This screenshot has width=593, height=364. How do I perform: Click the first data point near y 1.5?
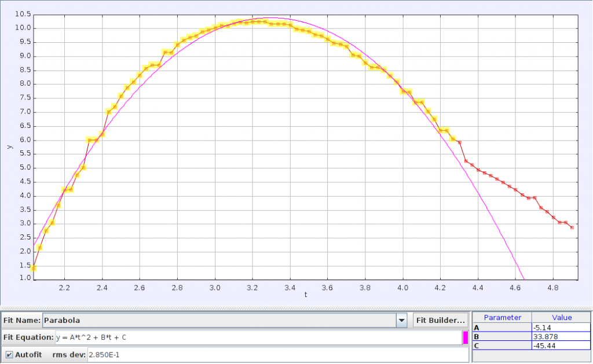click(x=33, y=268)
